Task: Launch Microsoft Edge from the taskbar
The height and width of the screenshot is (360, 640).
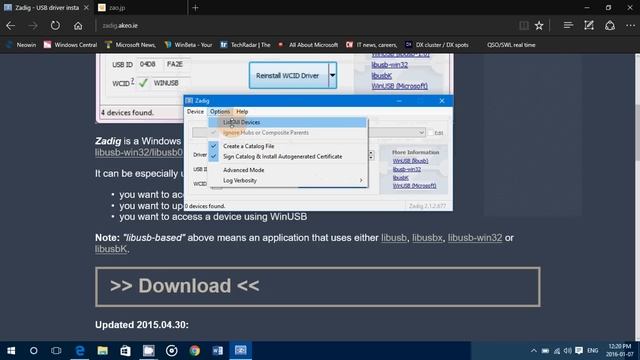Action: point(80,351)
